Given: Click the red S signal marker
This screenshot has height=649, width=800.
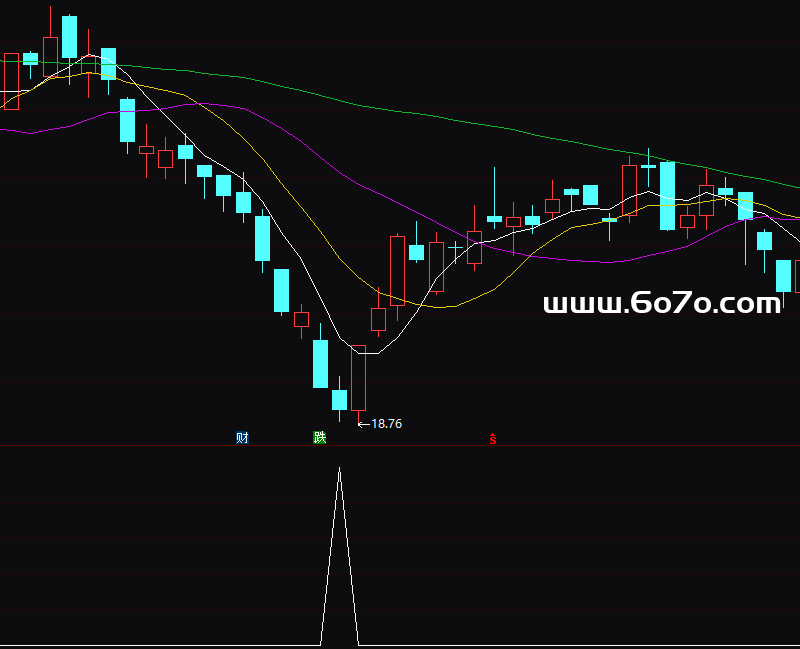Looking at the screenshot, I should tap(492, 439).
